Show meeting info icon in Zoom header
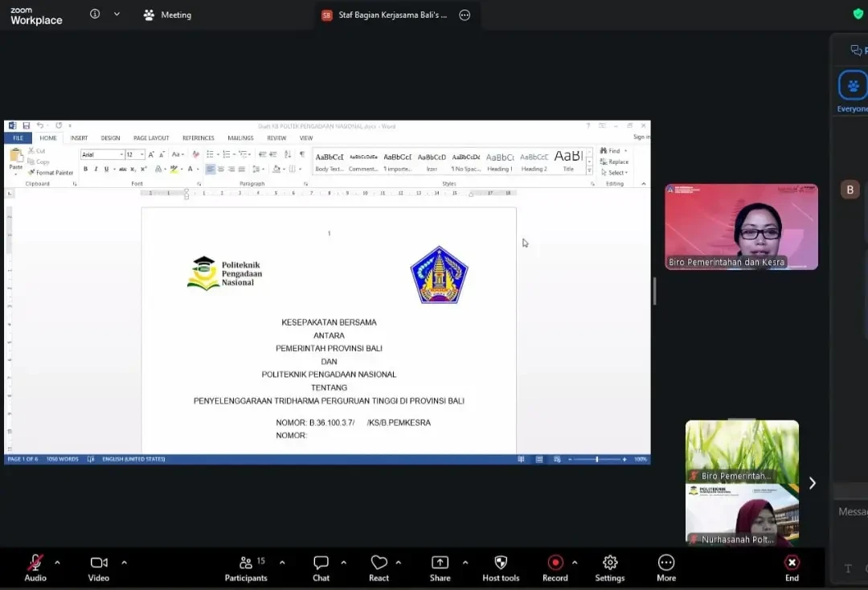Image resolution: width=868 pixels, height=590 pixels. click(95, 14)
